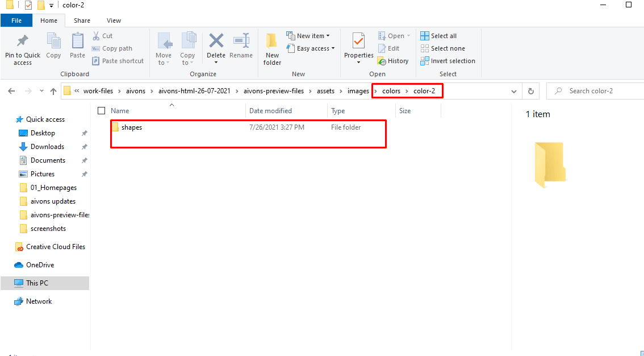644x356 pixels.
Task: Expand the address bar history dropdown
Action: [514, 91]
